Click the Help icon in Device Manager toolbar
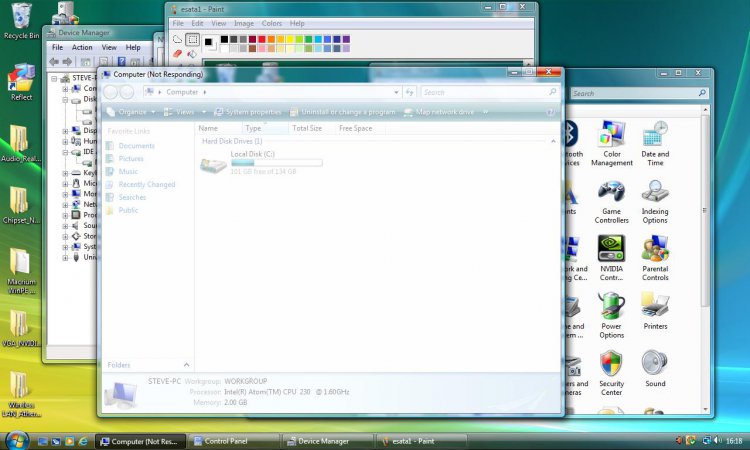The image size is (750, 450). pos(121,62)
